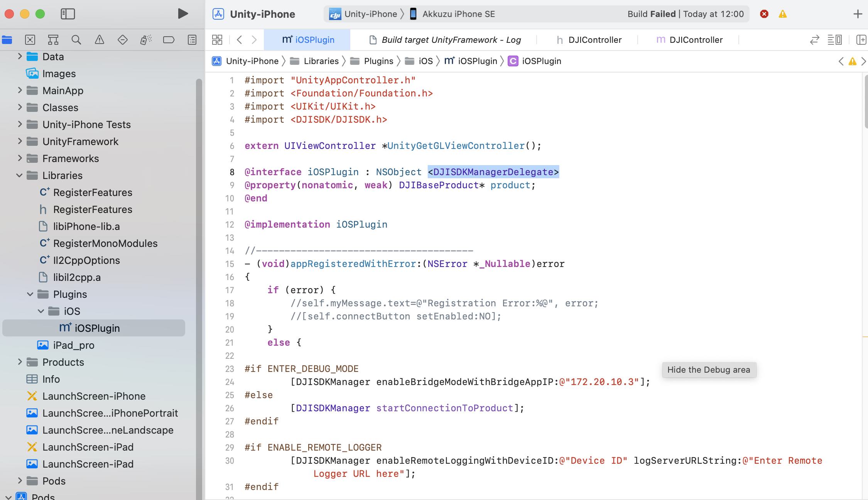Select the iOSPlugin editor tab
The width and height of the screenshot is (868, 500).
pyautogui.click(x=307, y=40)
